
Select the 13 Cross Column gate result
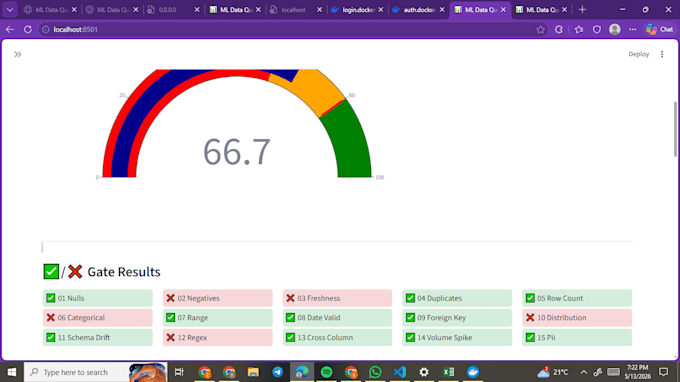tap(337, 337)
